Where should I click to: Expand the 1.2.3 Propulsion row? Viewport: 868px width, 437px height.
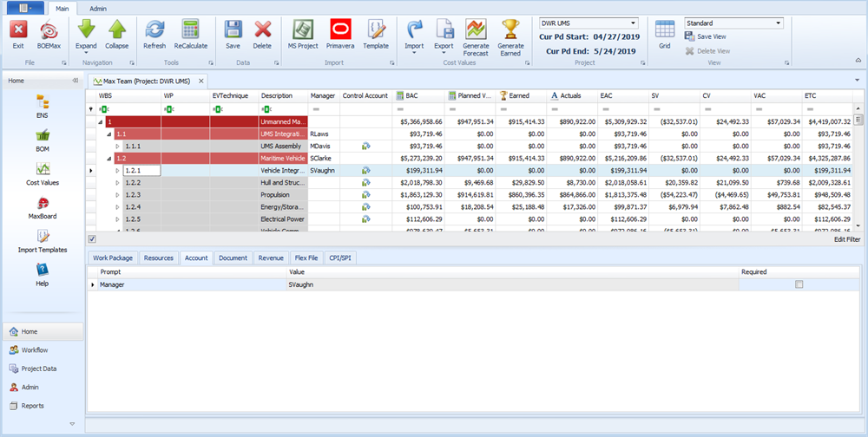click(118, 196)
